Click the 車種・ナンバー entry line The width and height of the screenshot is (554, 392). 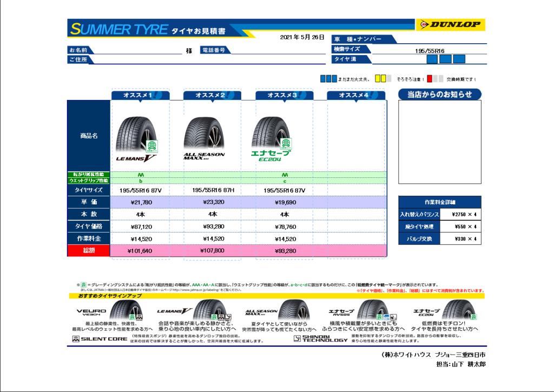point(441,39)
